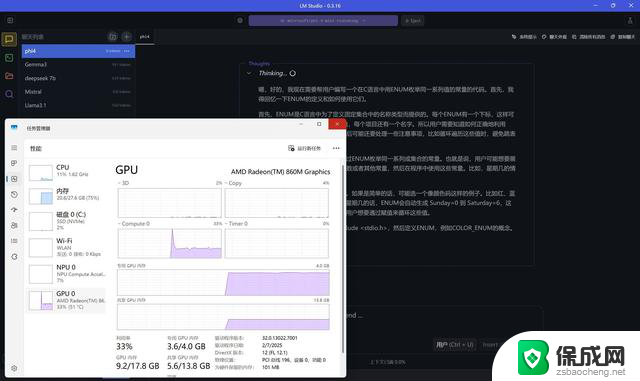Go to Processes page in Task Manager sidebar

click(14, 163)
